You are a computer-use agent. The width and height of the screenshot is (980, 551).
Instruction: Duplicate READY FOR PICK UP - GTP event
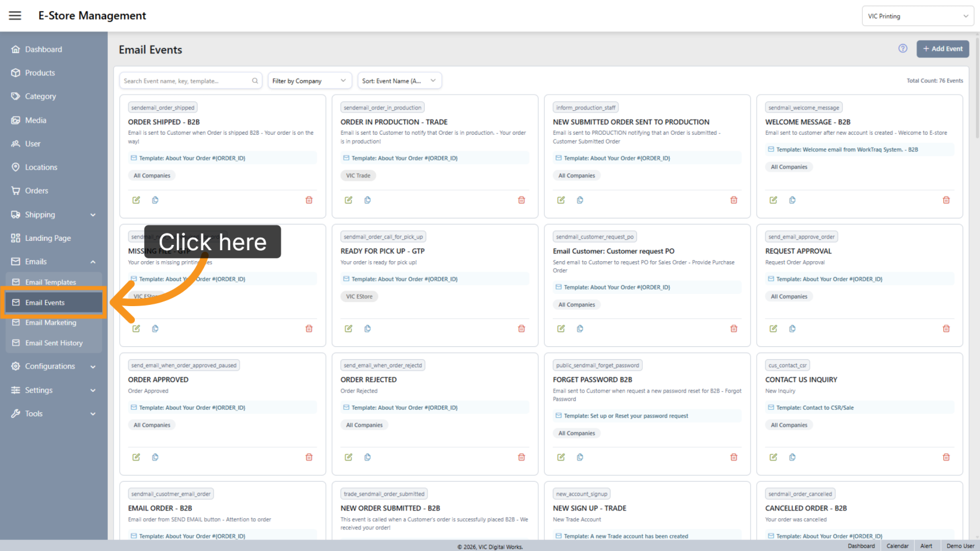click(367, 329)
